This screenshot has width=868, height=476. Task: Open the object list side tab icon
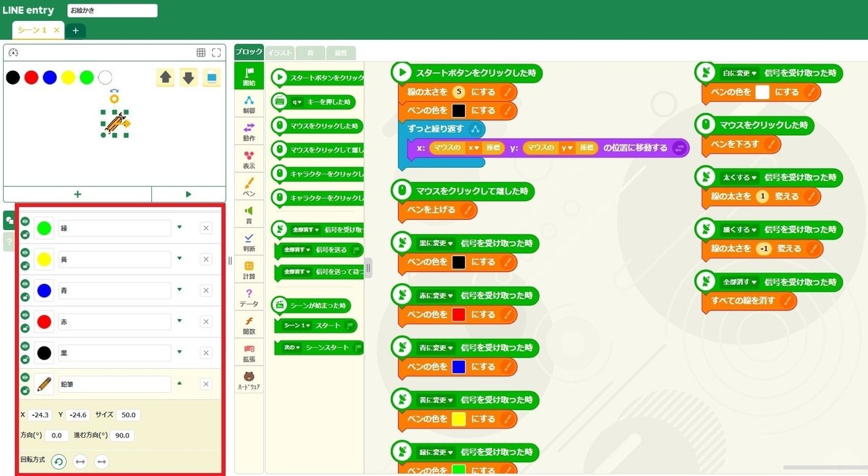[9, 221]
